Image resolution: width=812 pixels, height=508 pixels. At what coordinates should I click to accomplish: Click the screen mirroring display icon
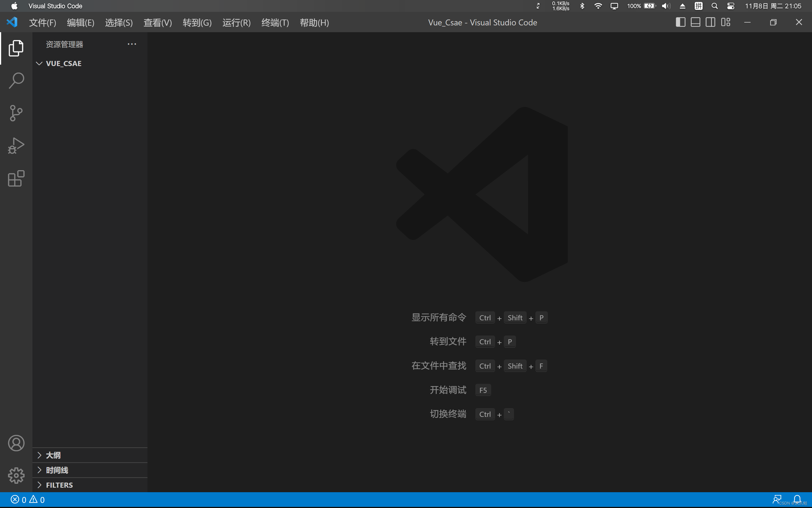click(x=614, y=6)
